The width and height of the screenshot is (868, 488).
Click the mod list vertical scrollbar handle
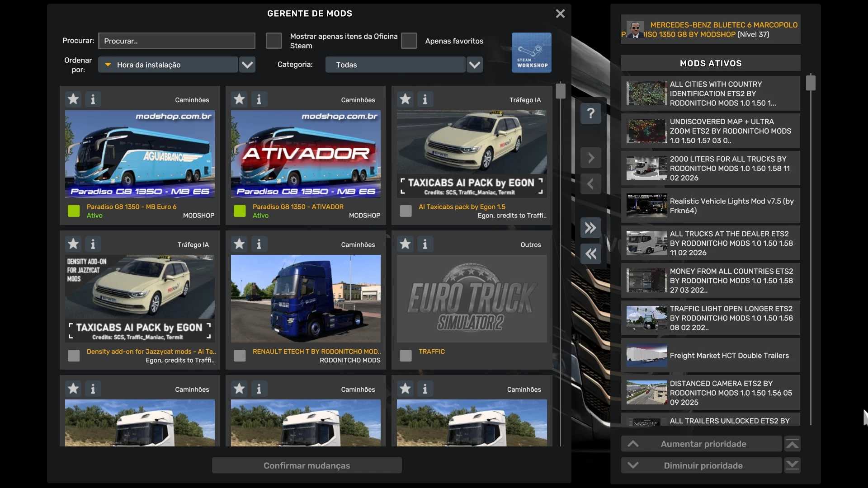561,91
